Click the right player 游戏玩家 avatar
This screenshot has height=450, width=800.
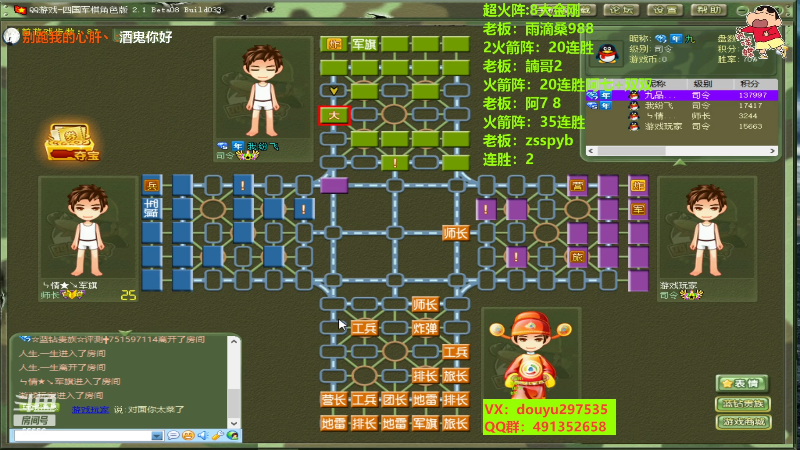pos(707,230)
